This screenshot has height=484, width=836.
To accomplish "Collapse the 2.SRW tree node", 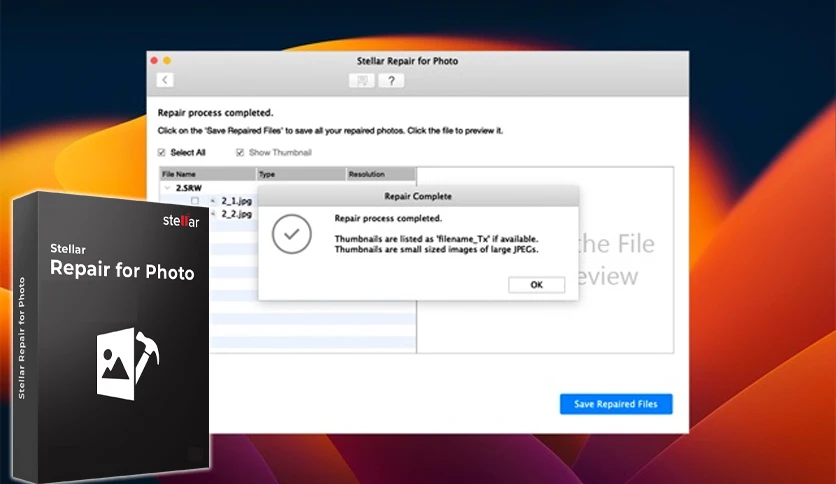I will point(167,188).
